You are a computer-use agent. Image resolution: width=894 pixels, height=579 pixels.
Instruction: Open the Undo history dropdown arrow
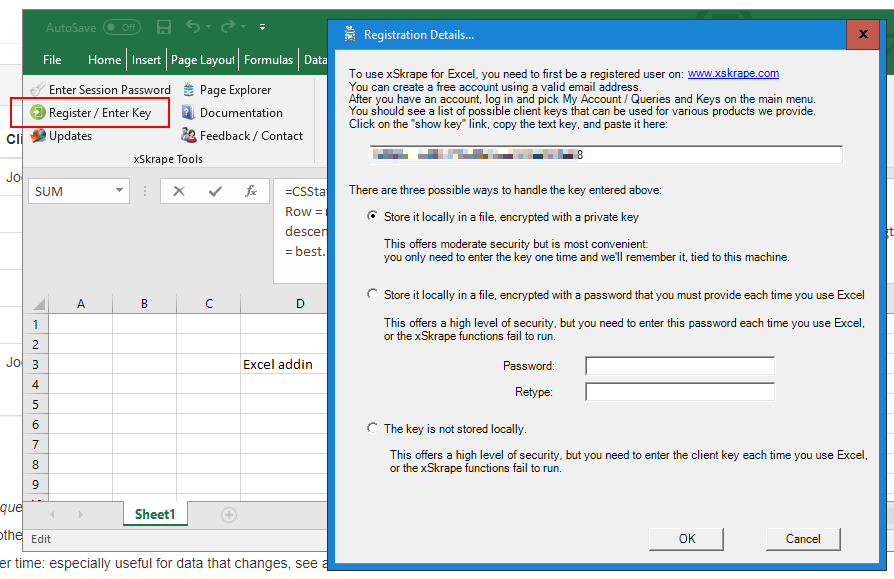208,27
